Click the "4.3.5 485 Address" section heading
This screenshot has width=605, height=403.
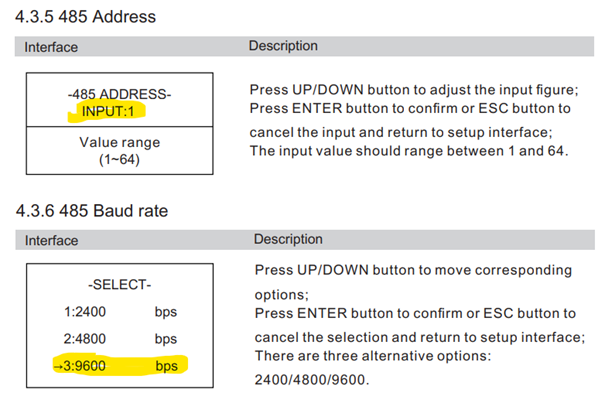85,18
